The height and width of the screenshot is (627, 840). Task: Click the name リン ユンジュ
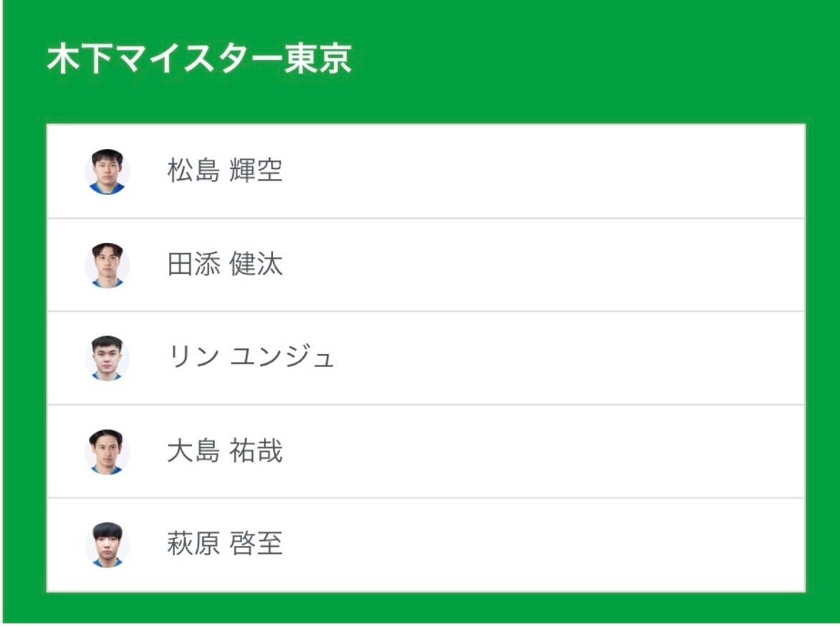tap(250, 358)
